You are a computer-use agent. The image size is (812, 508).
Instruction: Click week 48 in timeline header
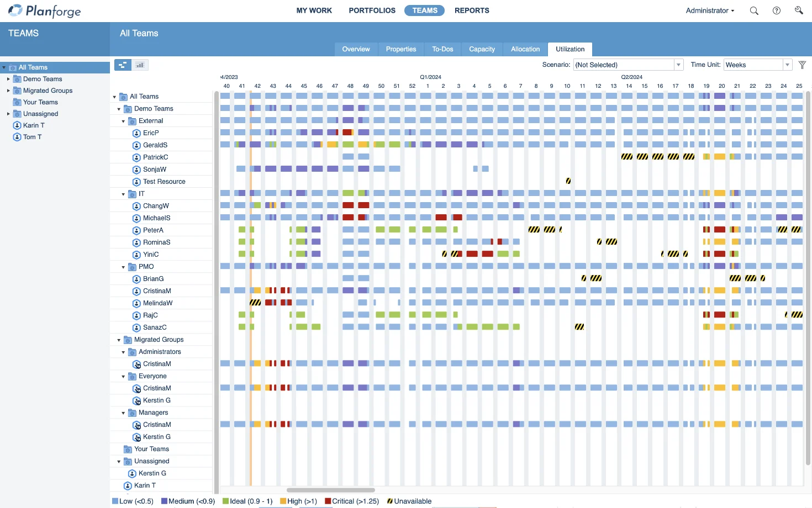click(350, 86)
